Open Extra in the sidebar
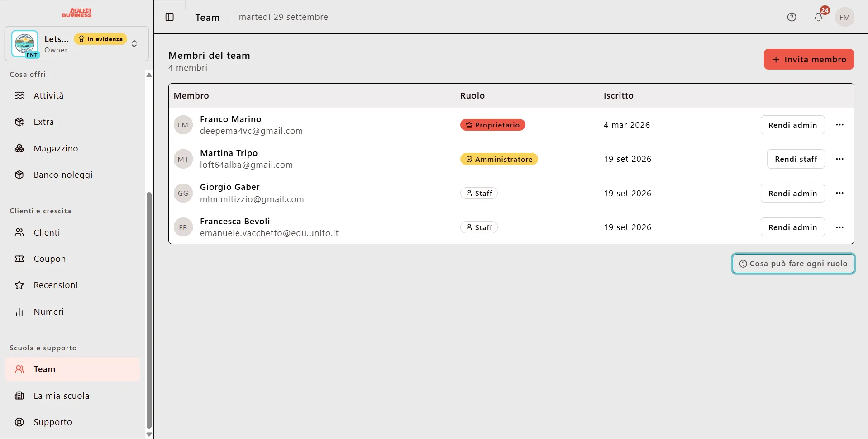Viewport: 868px width, 439px height. (x=72, y=122)
